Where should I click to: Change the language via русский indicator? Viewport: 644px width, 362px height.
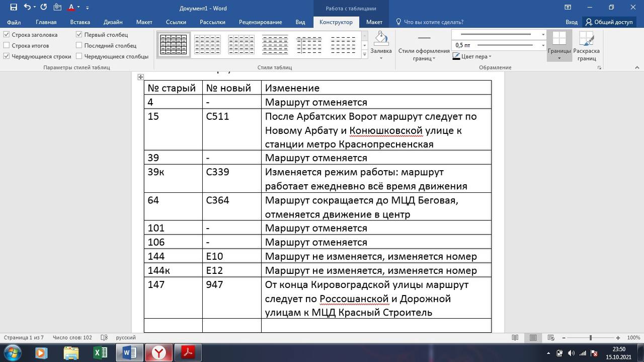(x=126, y=338)
